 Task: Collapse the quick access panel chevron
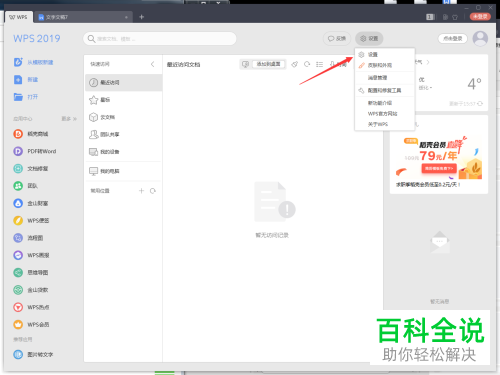pyautogui.click(x=153, y=64)
